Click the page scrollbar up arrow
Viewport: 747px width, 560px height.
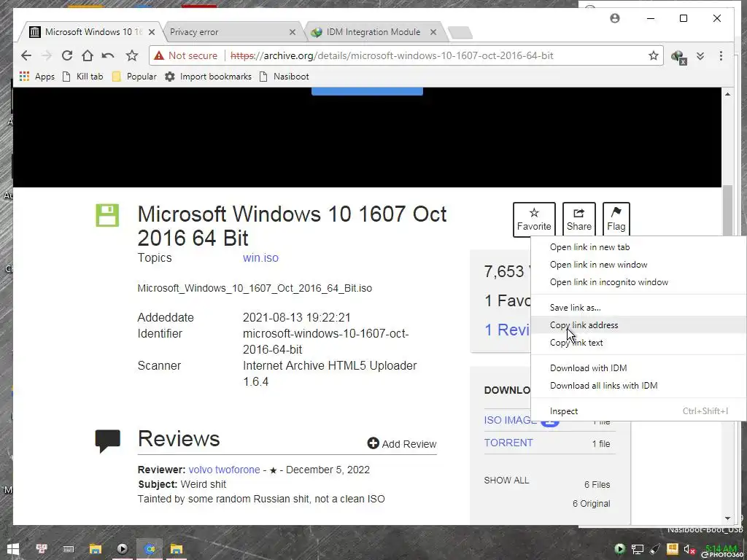(x=727, y=94)
